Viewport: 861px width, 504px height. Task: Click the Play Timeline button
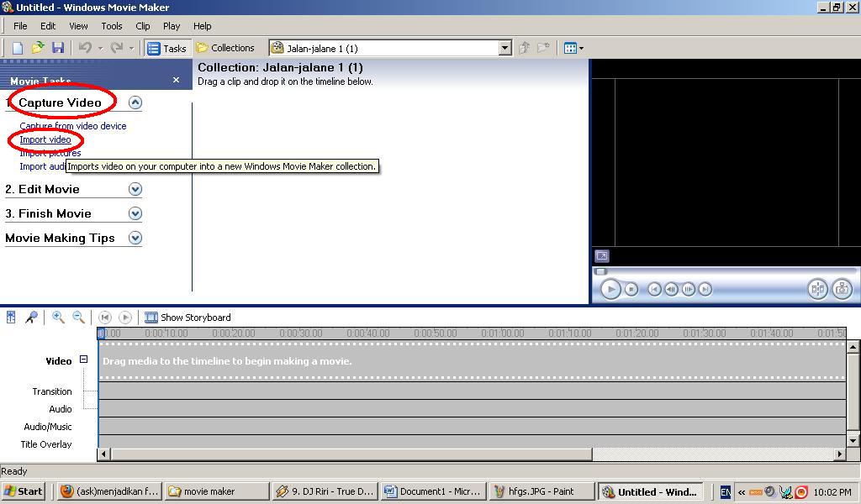tap(125, 317)
